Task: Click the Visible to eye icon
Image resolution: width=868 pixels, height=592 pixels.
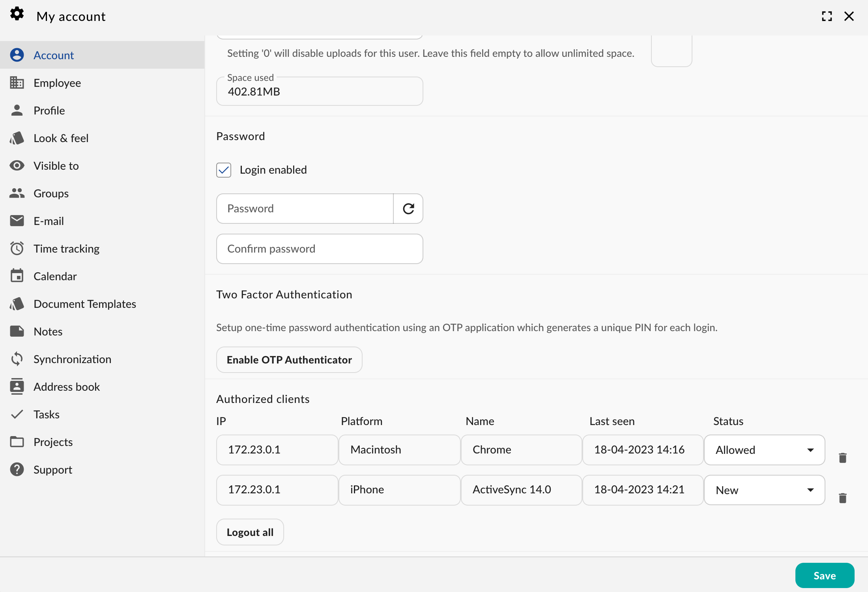Action: click(17, 165)
